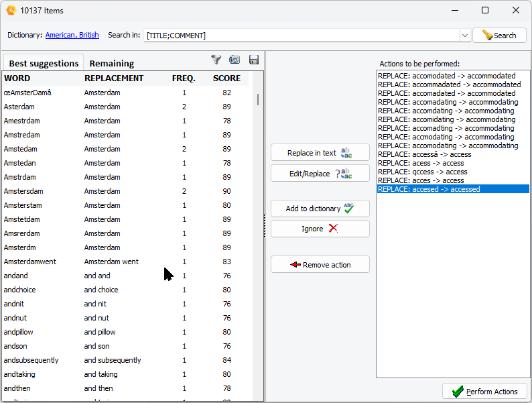Click the Replace in text button
532x403 pixels.
320,152
